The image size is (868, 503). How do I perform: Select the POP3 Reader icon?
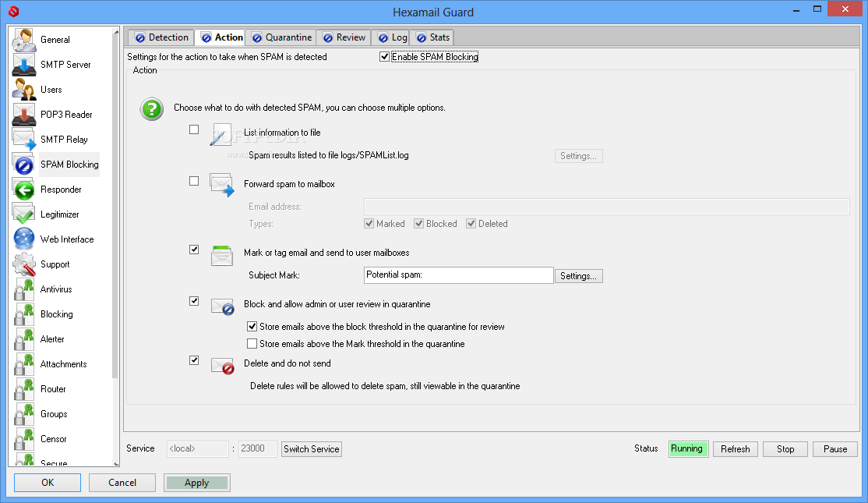(24, 115)
